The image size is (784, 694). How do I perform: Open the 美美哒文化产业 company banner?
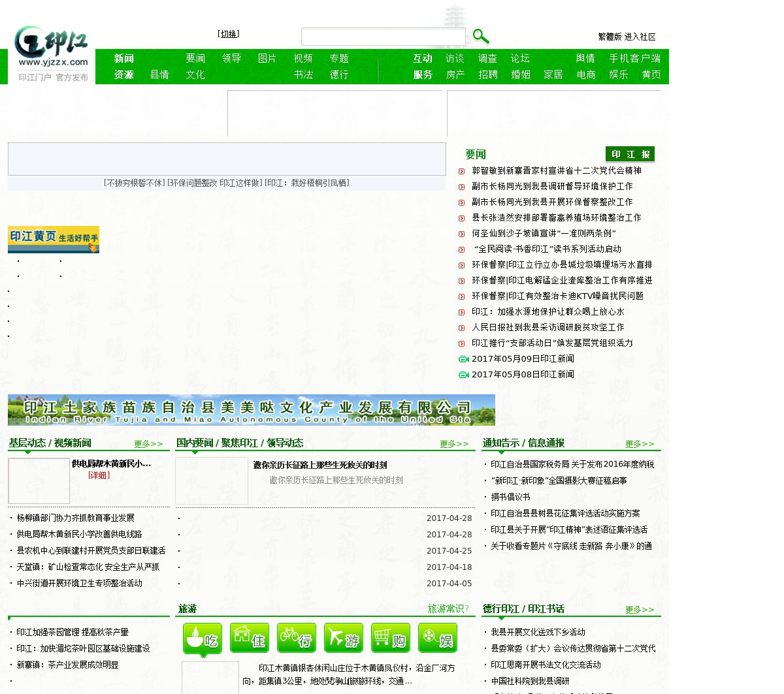pos(252,410)
